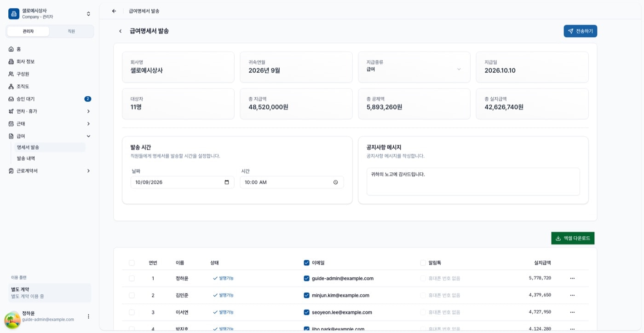Click the 전송하기 send button

click(x=580, y=31)
